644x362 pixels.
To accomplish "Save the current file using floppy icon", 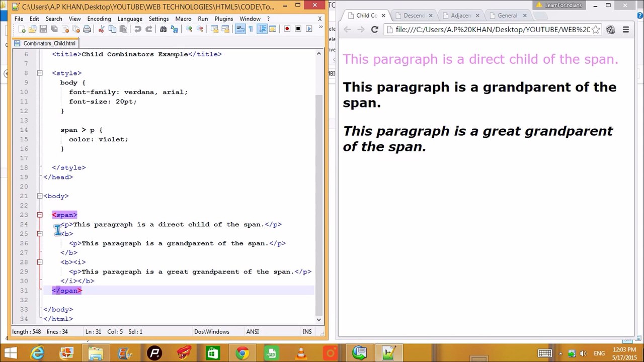I will pos(43,29).
